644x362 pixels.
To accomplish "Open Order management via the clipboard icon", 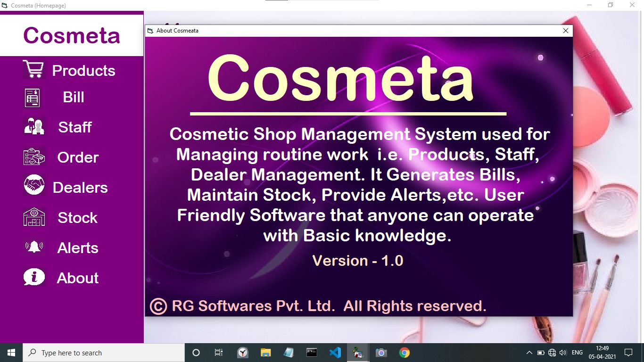I will click(33, 156).
